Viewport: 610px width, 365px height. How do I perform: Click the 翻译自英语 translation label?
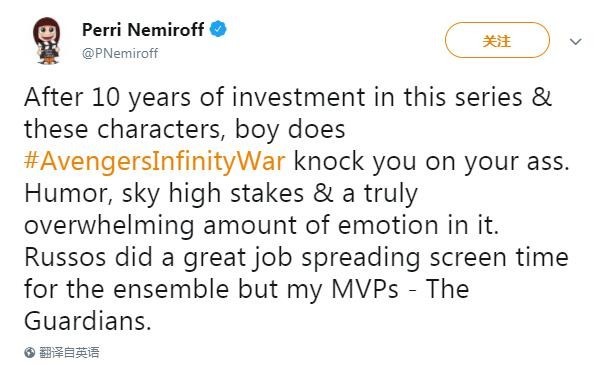pos(69,353)
